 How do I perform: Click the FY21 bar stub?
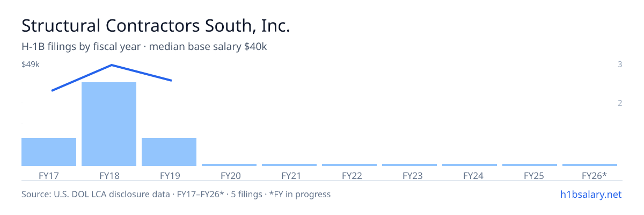click(289, 165)
